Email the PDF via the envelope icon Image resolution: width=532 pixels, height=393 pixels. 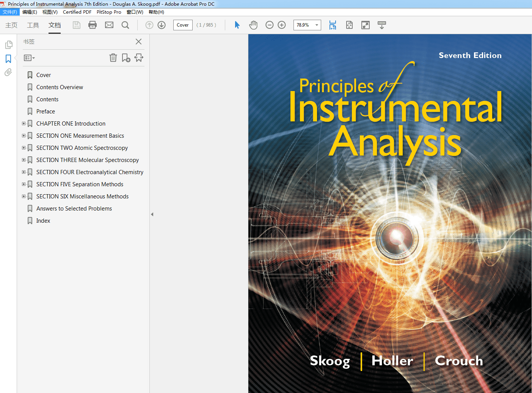click(109, 25)
